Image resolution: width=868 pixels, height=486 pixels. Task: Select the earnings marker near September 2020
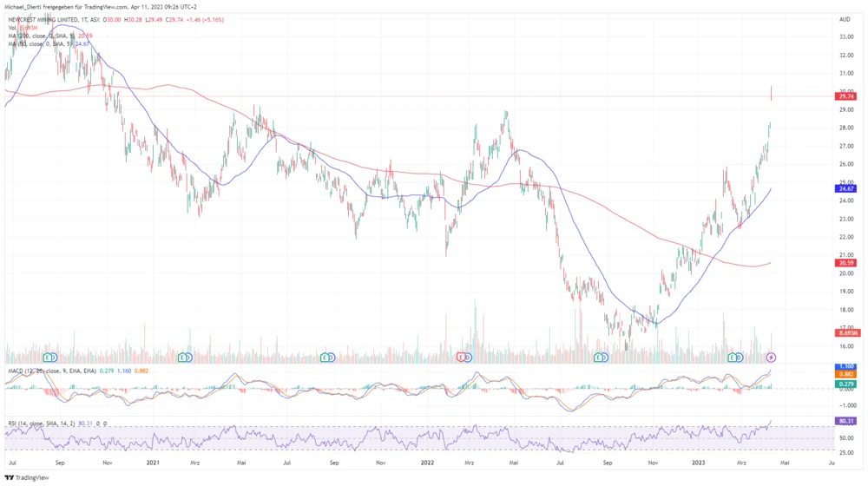click(x=49, y=358)
